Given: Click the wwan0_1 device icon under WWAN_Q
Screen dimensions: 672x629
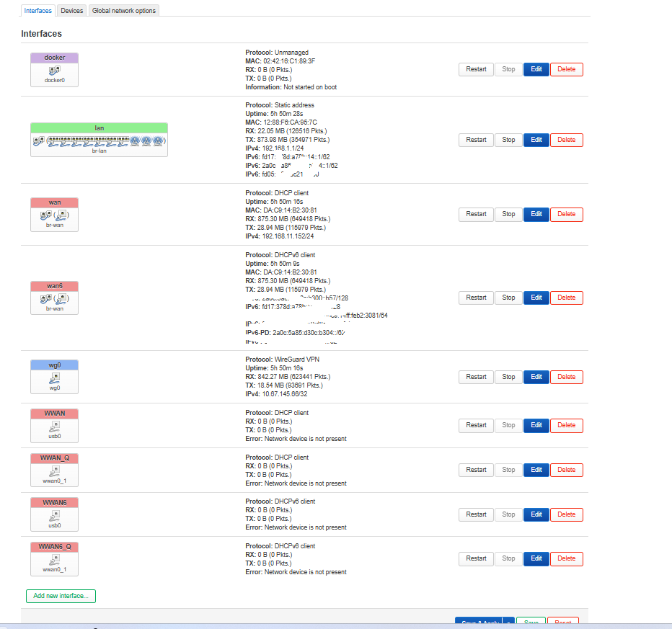Looking at the screenshot, I should coord(54,470).
